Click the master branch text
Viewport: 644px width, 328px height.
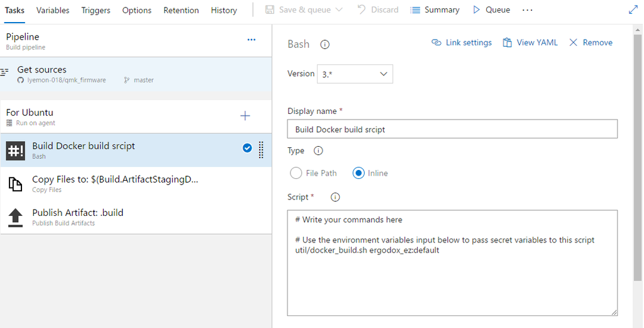pos(144,80)
